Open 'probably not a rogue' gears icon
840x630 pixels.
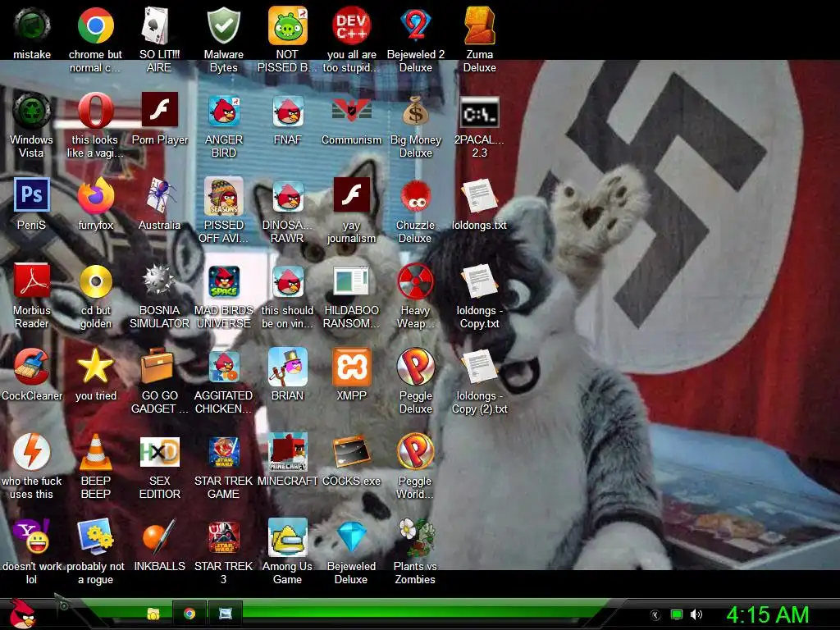95,536
